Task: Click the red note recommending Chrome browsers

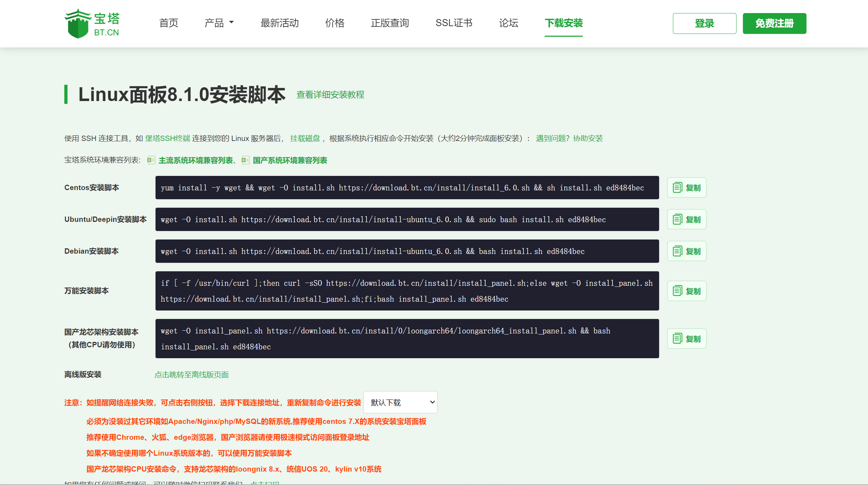Action: click(228, 437)
